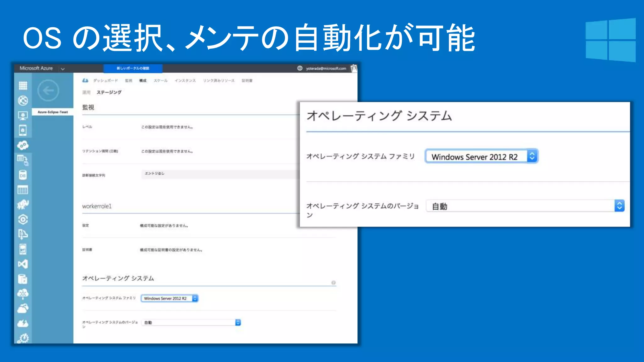The height and width of the screenshot is (362, 644).
Task: Open HDInsight elephant icon in sidebar
Action: tap(23, 205)
